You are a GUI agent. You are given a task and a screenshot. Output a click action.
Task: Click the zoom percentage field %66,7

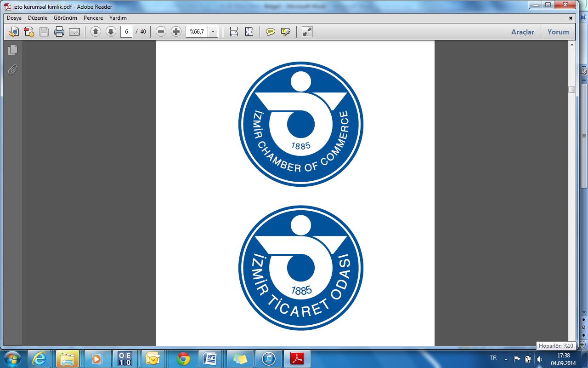[197, 32]
